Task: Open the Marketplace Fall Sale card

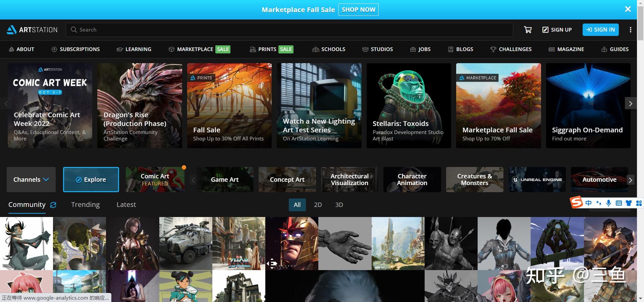Action: [498, 105]
